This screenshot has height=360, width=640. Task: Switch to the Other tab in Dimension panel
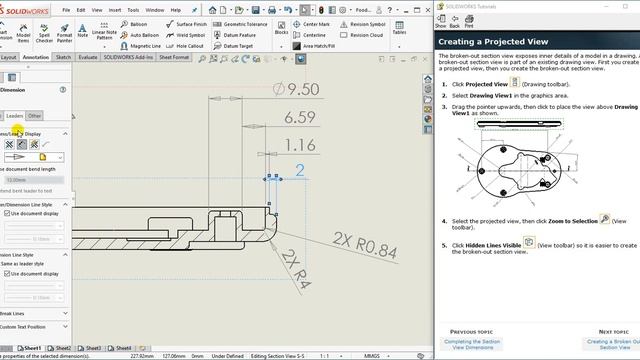[34, 116]
